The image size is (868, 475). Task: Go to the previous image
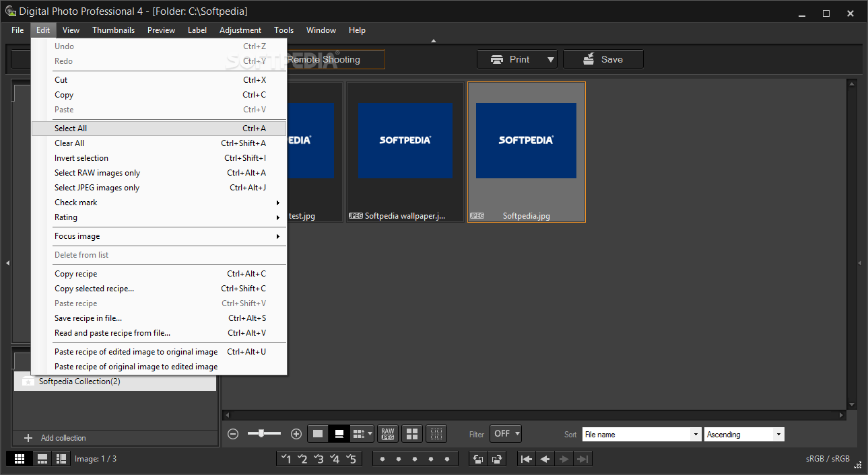(x=545, y=459)
